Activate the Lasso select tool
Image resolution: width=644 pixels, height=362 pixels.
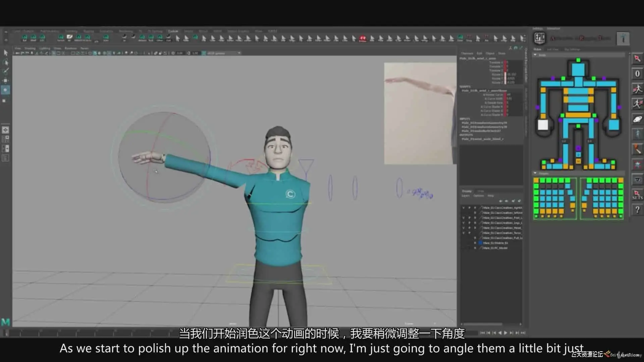coord(5,62)
